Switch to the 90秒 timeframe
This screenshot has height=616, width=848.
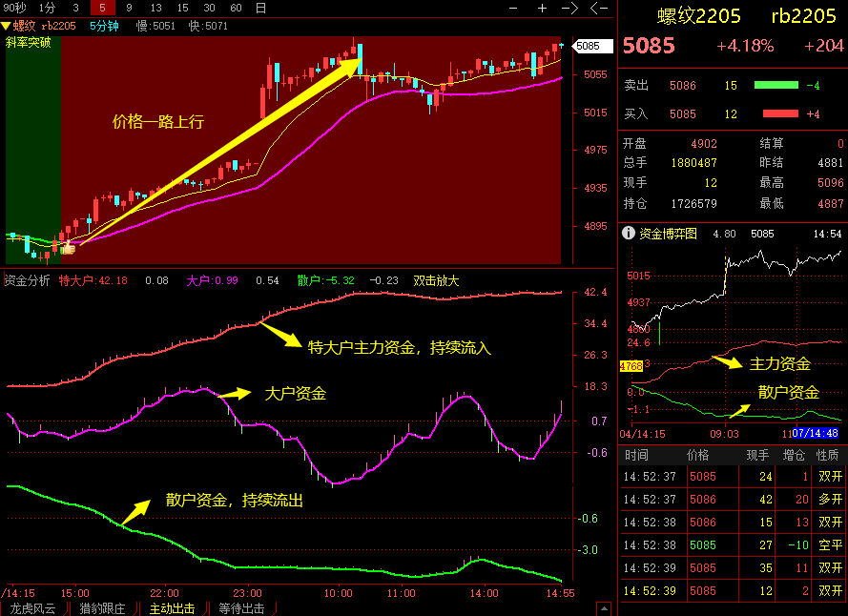click(x=14, y=8)
